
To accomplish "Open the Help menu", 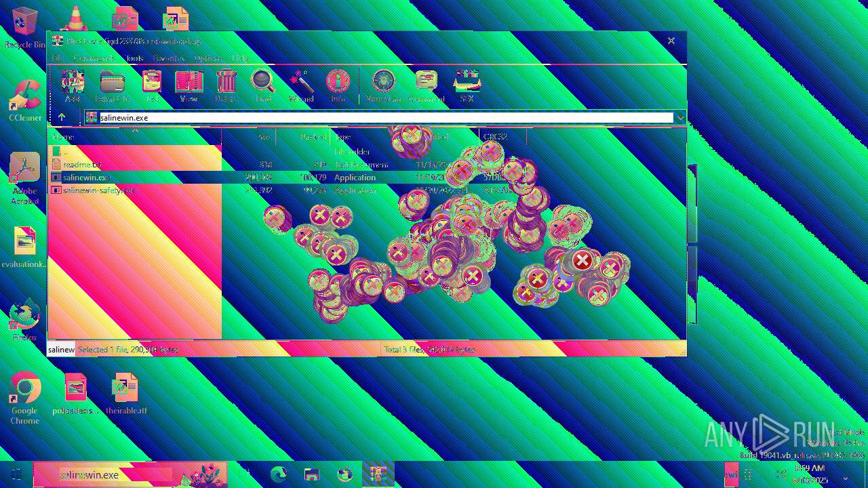I will click(240, 58).
